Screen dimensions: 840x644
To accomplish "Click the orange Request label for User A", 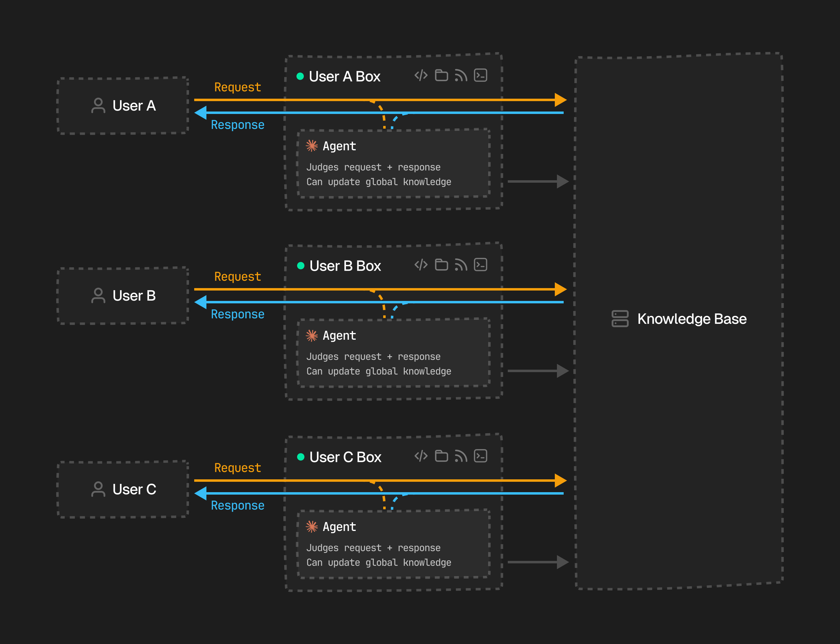I will pos(238,87).
